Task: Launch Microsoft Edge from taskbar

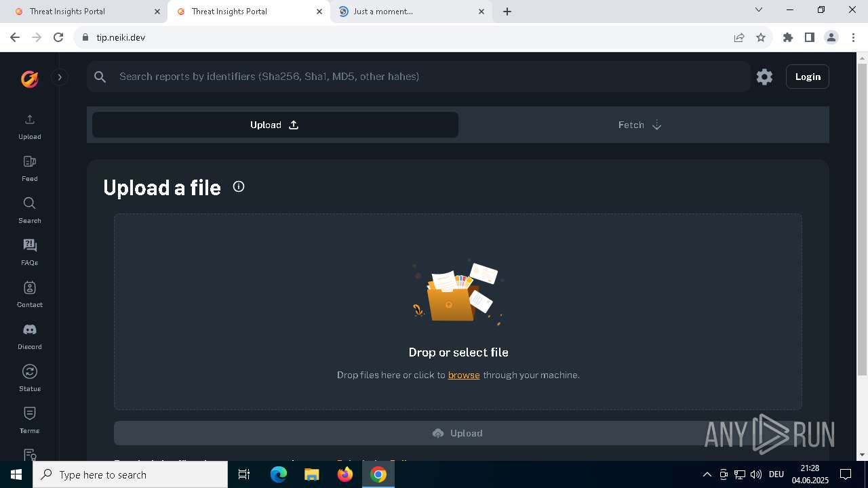Action: tap(279, 474)
